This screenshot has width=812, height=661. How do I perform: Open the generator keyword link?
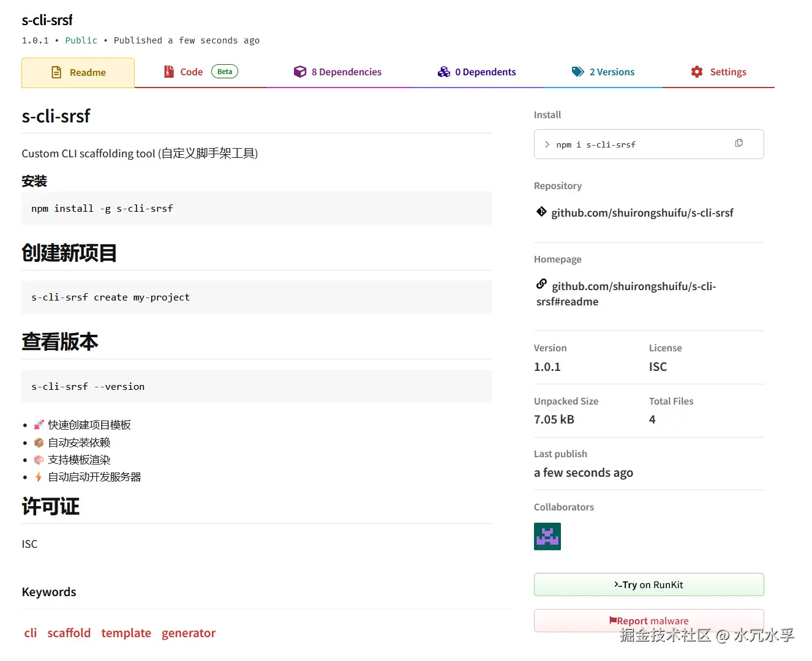189,633
